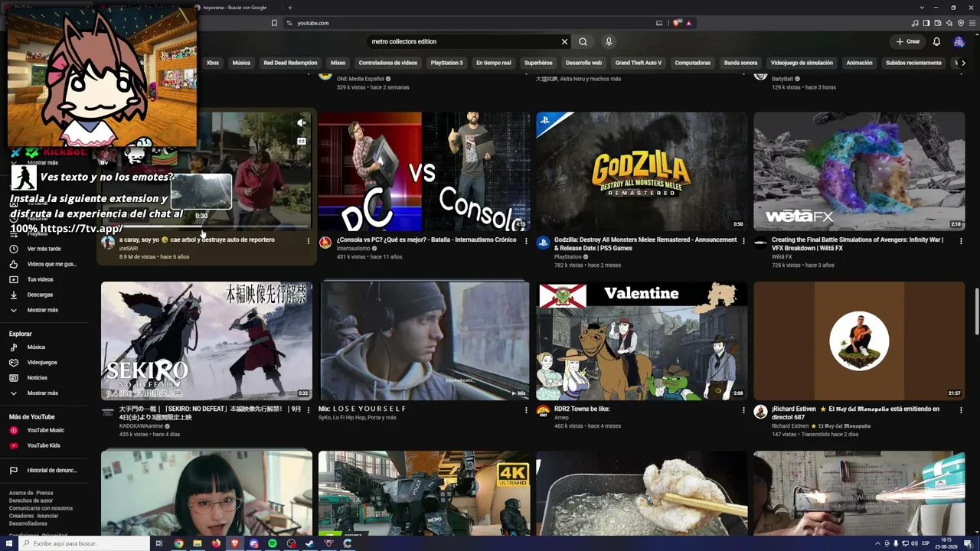Open the tab search dropdown arrow
This screenshot has height=551, width=980.
tap(922, 8)
